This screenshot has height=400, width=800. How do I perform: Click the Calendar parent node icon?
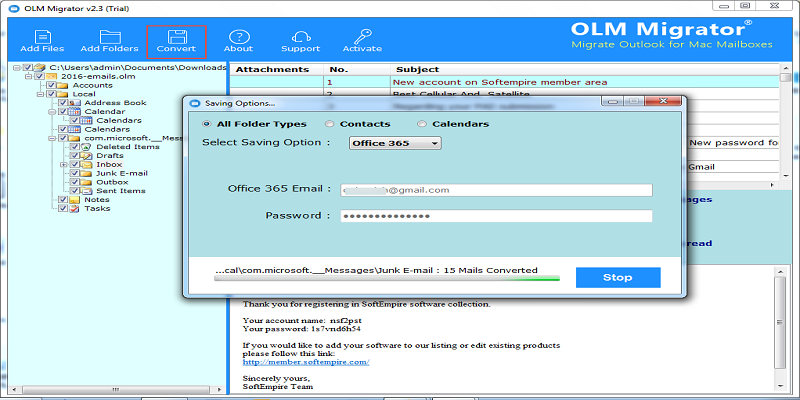coord(75,111)
